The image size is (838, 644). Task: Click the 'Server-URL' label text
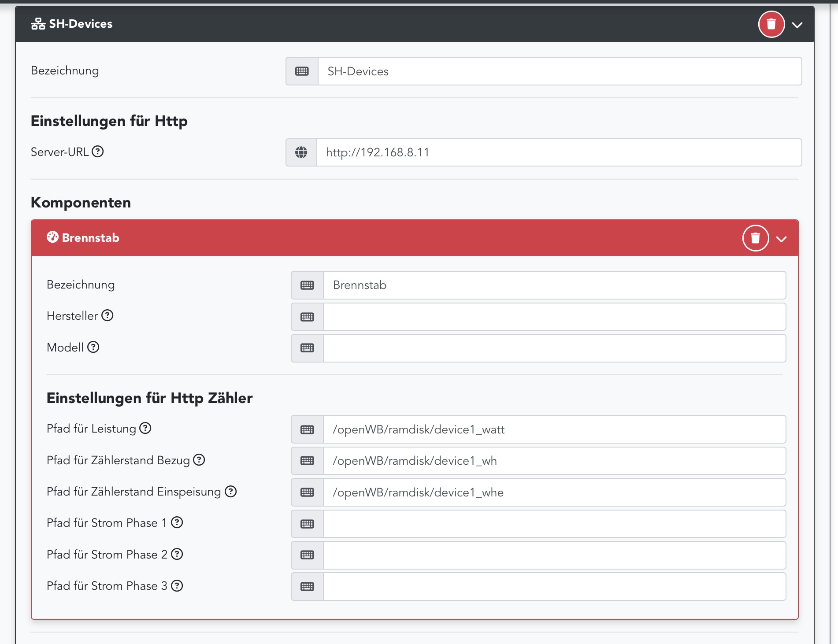[60, 152]
